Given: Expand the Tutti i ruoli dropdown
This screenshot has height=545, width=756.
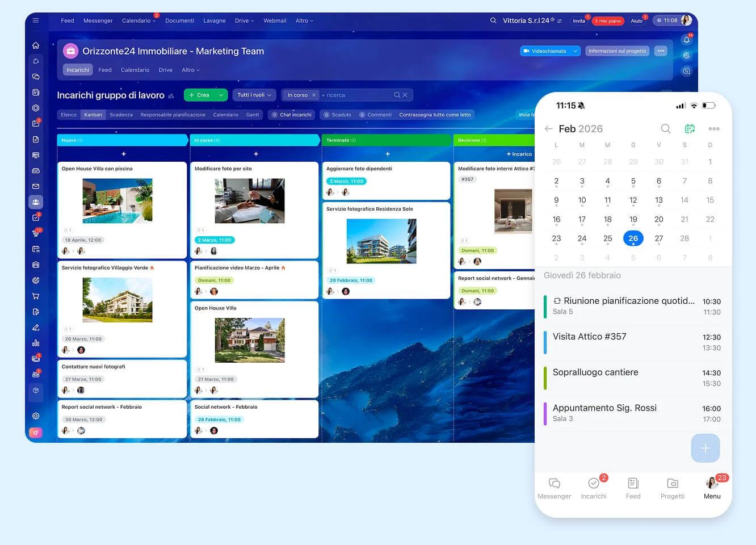Looking at the screenshot, I should point(254,95).
